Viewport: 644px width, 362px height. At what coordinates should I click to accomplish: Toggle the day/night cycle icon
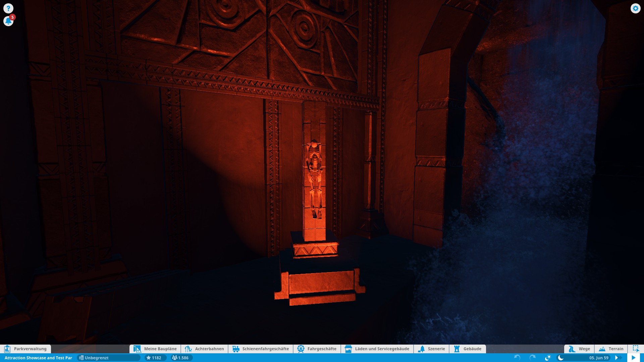548,358
